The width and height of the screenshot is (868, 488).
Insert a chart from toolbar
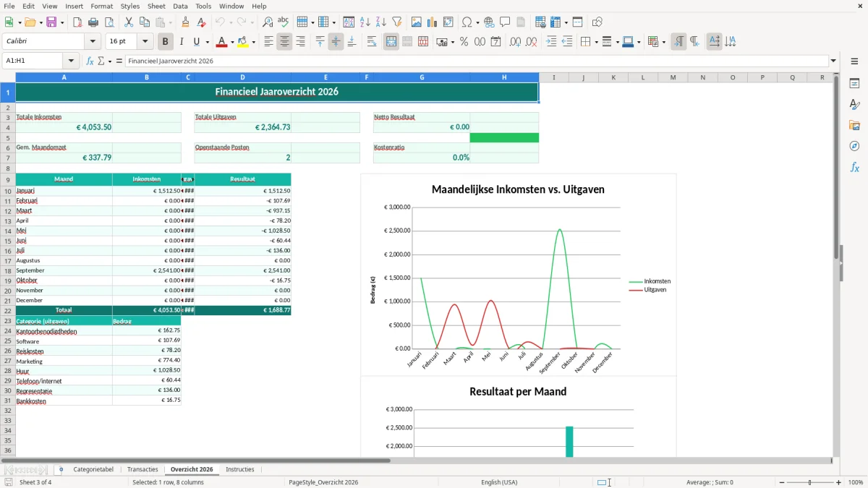click(x=433, y=22)
